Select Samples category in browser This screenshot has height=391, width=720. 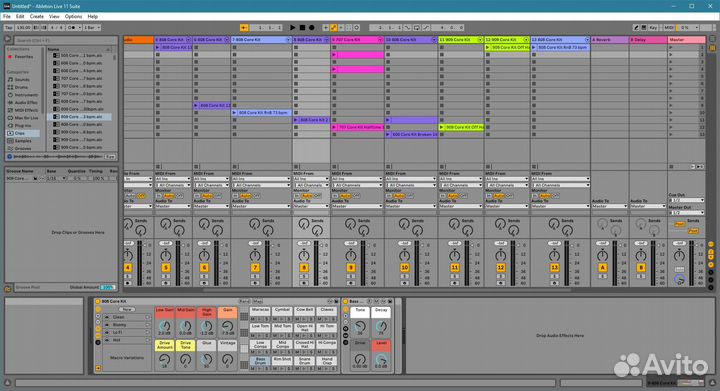coord(23,141)
